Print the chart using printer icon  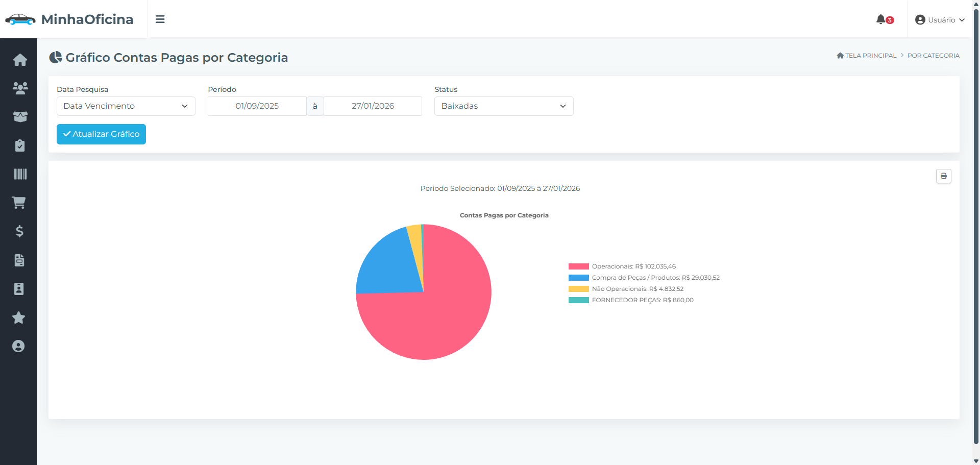[943, 176]
